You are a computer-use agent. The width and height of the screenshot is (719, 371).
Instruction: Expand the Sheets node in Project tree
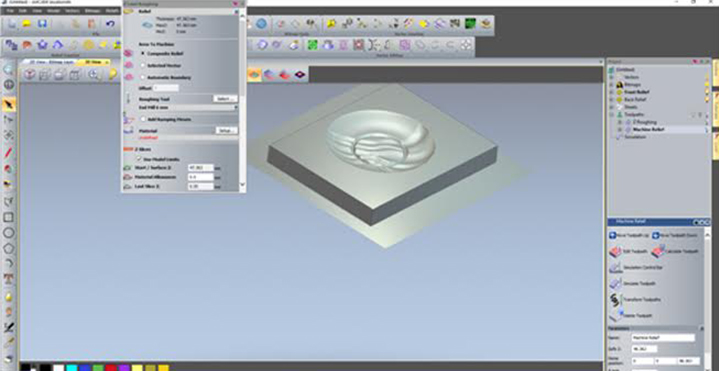(611, 107)
